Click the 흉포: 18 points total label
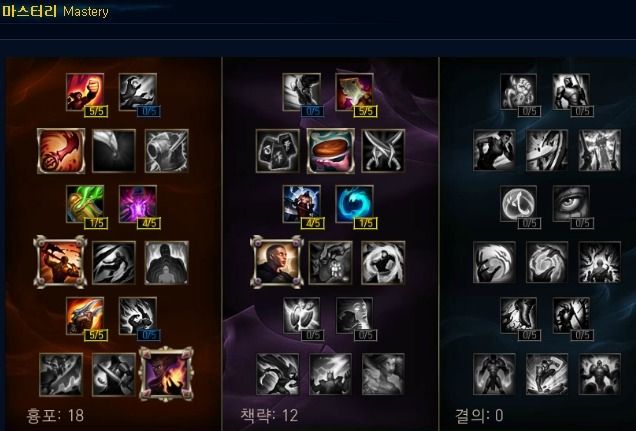 [55, 415]
